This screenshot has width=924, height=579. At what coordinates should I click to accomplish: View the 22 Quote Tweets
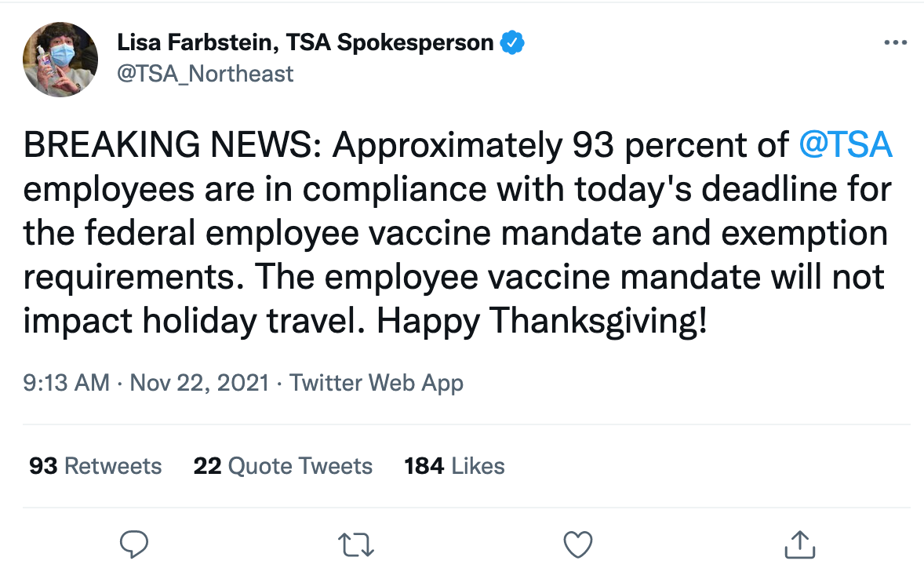282,466
